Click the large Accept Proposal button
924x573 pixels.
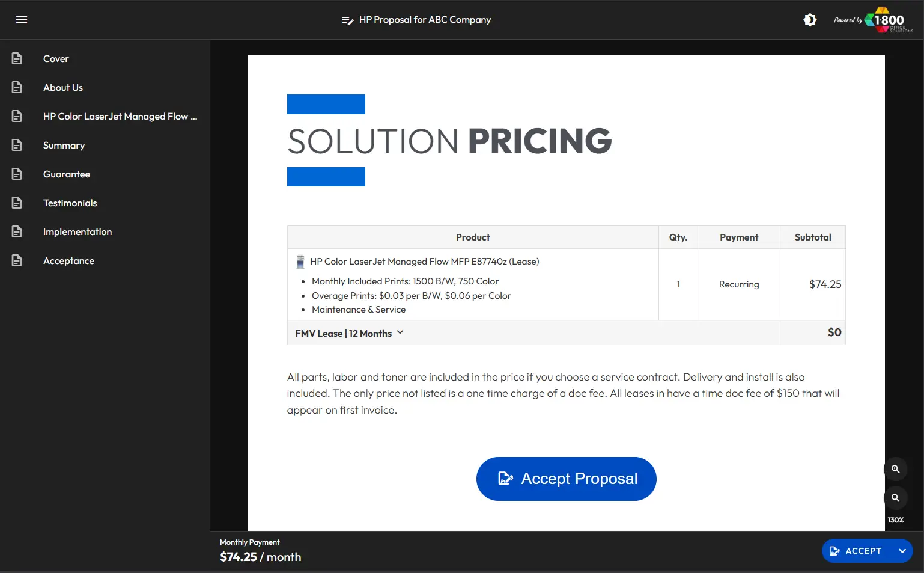coord(566,479)
